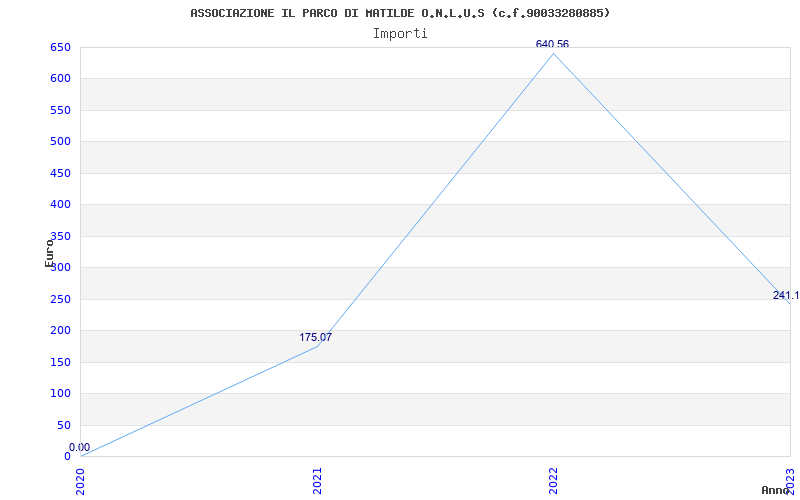800x500 pixels.
Task: Click the 2022 x-axis year label
Action: click(554, 481)
